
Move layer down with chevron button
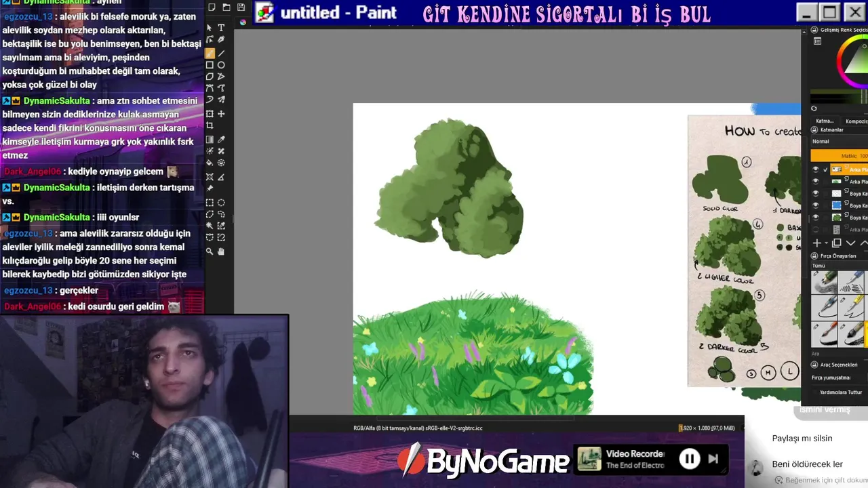click(851, 243)
